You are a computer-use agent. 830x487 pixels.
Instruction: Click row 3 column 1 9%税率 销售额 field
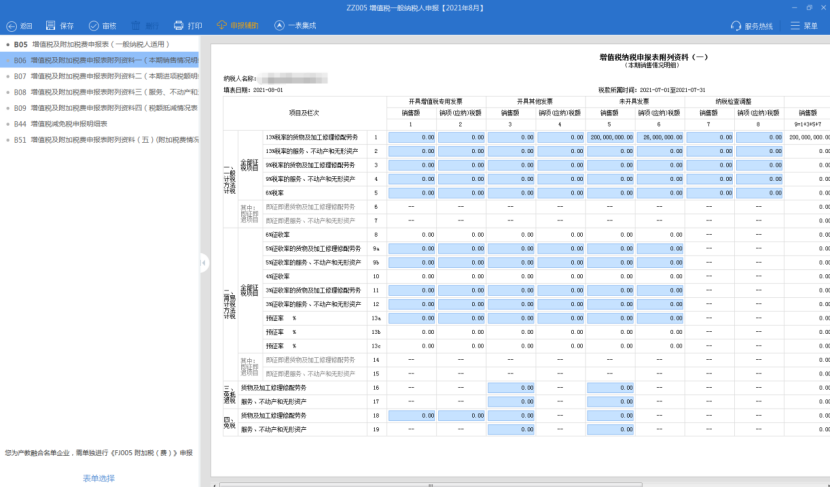411,165
